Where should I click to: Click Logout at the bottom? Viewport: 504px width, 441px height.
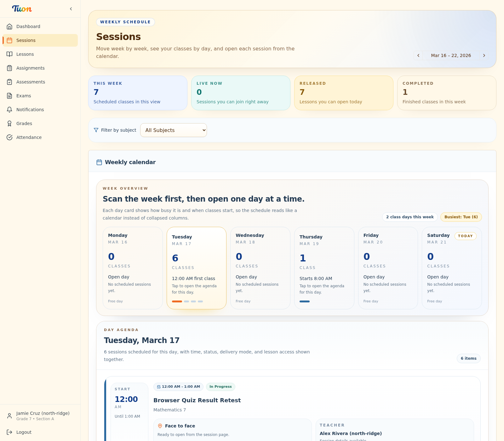coord(24,432)
